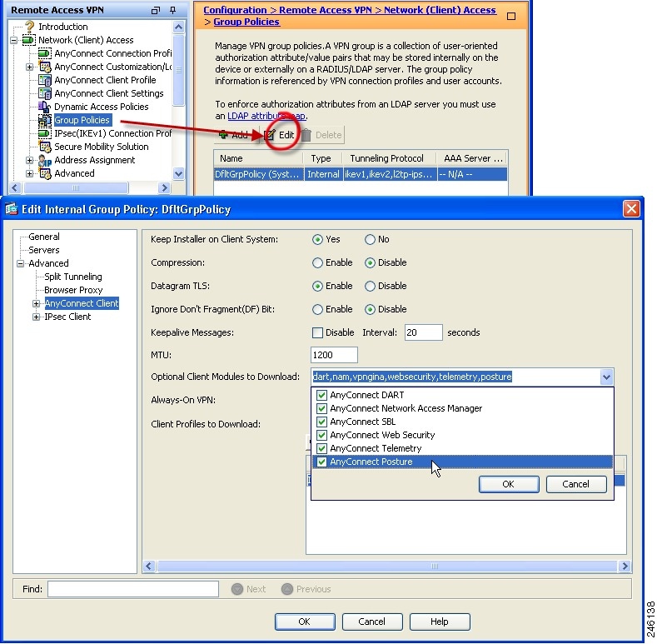Uncheck AnyConnect Network Access Manager module
Image resolution: width=657 pixels, height=644 pixels.
[x=321, y=408]
